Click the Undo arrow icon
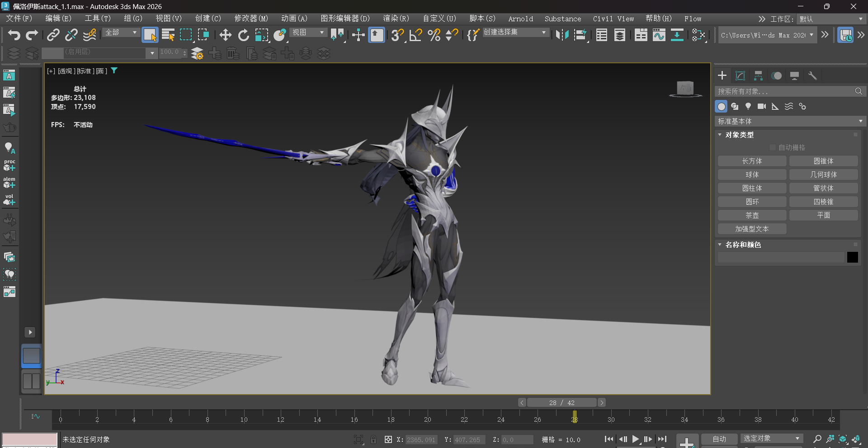868x448 pixels. pyautogui.click(x=14, y=35)
